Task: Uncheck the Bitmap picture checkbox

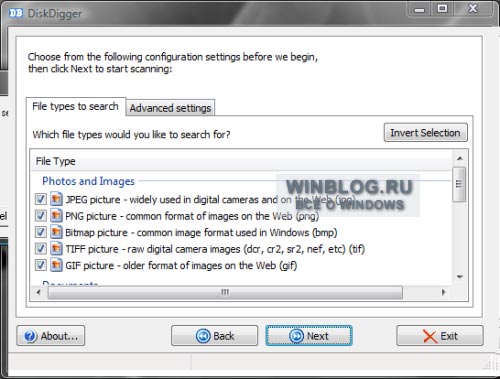Action: click(x=41, y=232)
